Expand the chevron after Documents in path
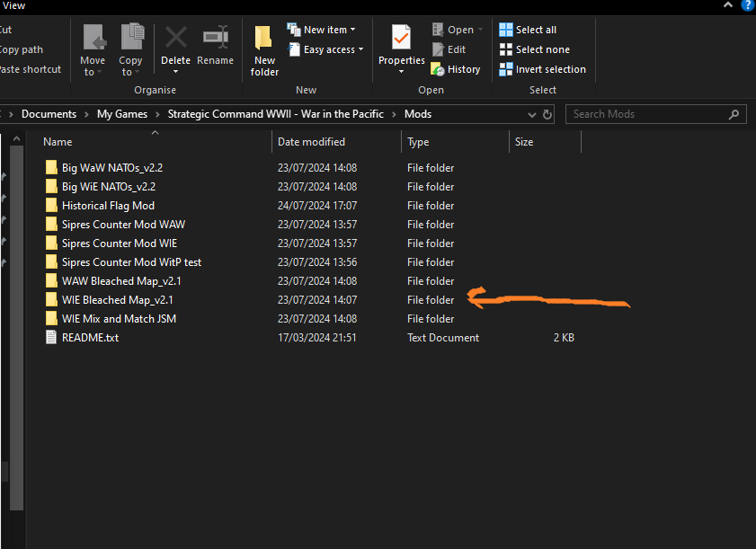 pos(87,114)
